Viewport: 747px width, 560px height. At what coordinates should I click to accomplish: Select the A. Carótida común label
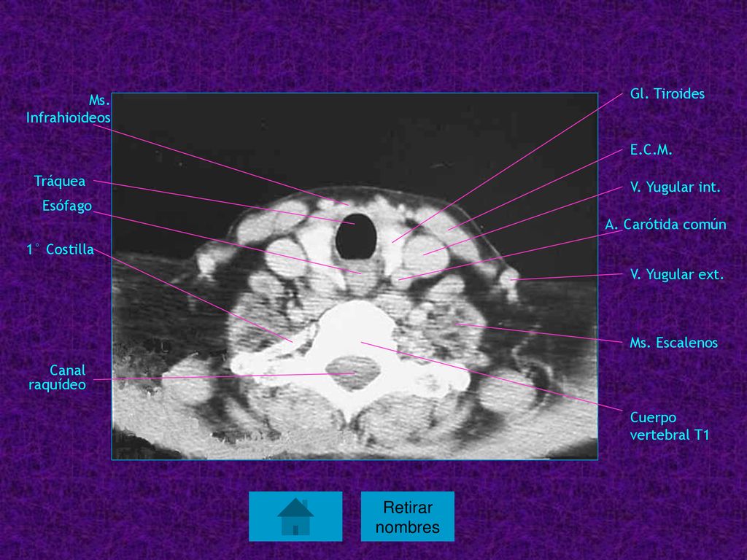pos(665,225)
